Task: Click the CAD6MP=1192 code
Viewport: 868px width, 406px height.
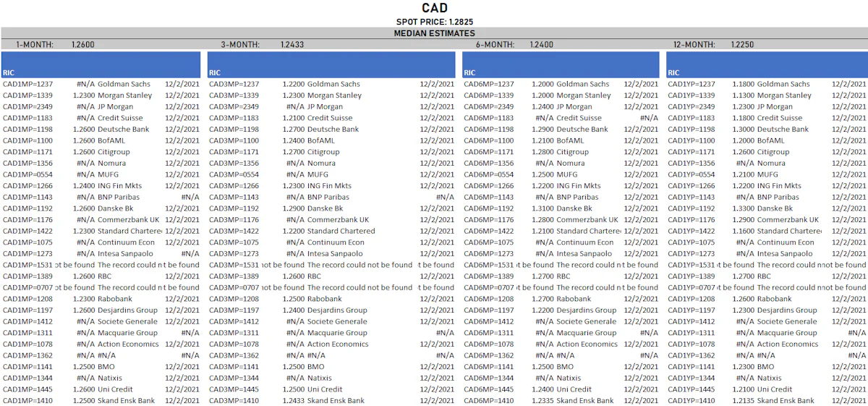Action: point(489,208)
